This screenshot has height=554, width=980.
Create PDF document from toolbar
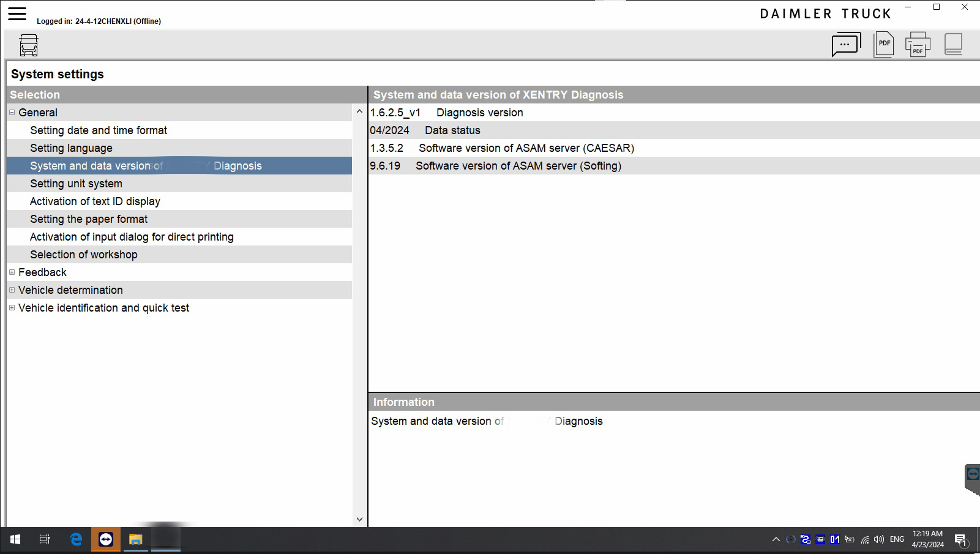point(883,44)
